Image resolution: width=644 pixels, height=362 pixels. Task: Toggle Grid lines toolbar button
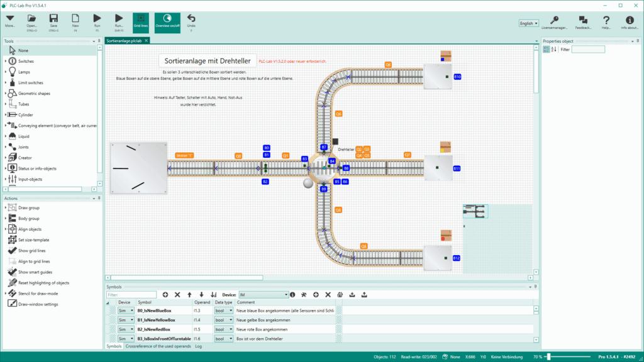(140, 22)
